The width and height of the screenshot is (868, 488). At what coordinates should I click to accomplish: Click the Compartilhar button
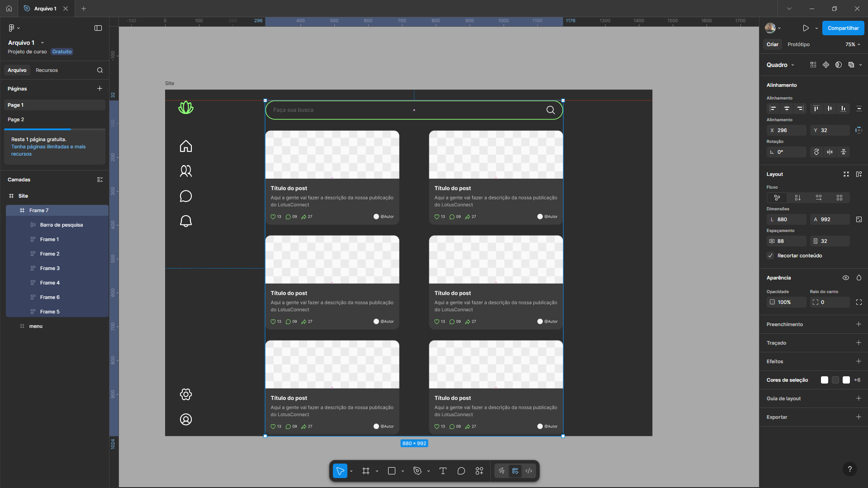[x=843, y=28]
